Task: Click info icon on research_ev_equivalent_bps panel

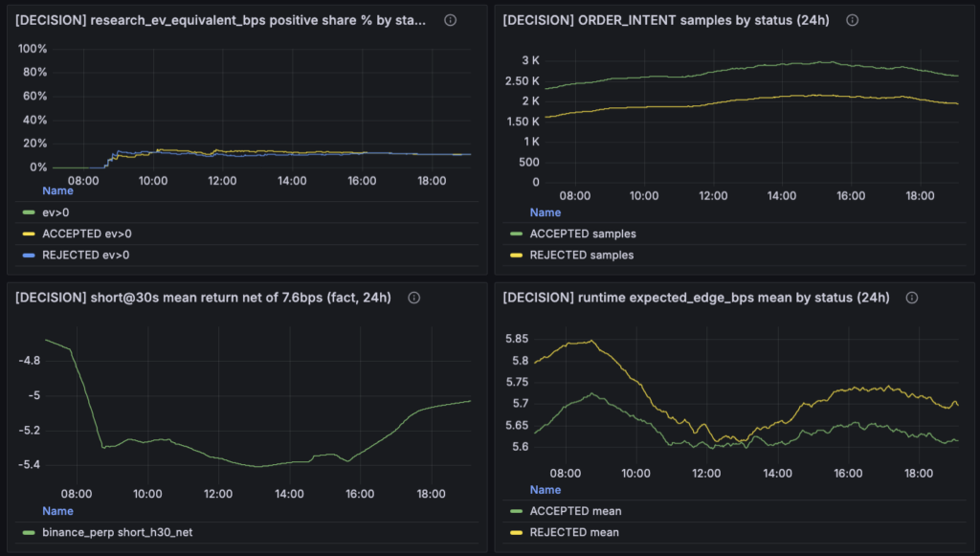Action: 450,20
